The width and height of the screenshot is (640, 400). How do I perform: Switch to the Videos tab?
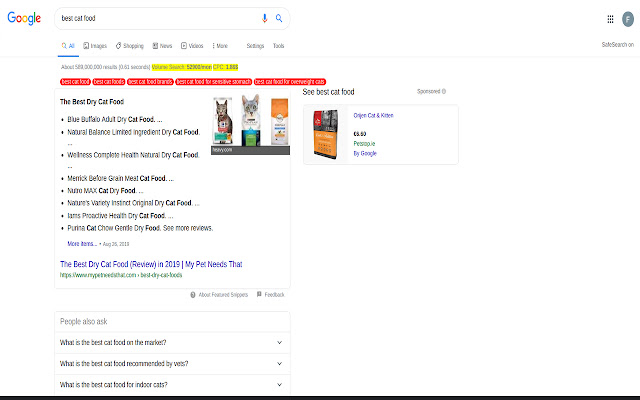192,46
